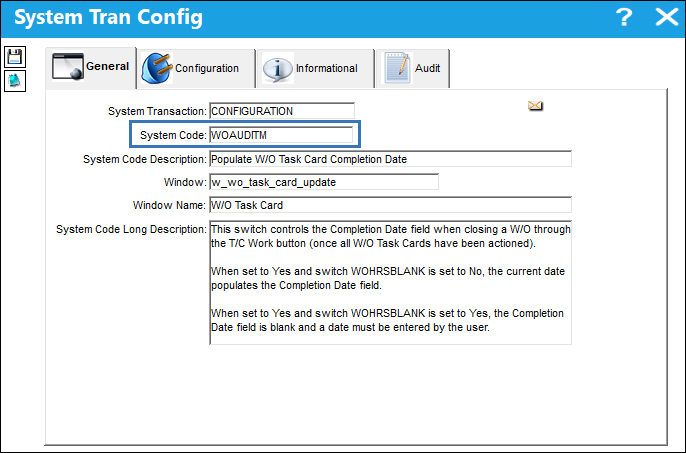
Task: Switch to the Audit tab
Action: 413,69
